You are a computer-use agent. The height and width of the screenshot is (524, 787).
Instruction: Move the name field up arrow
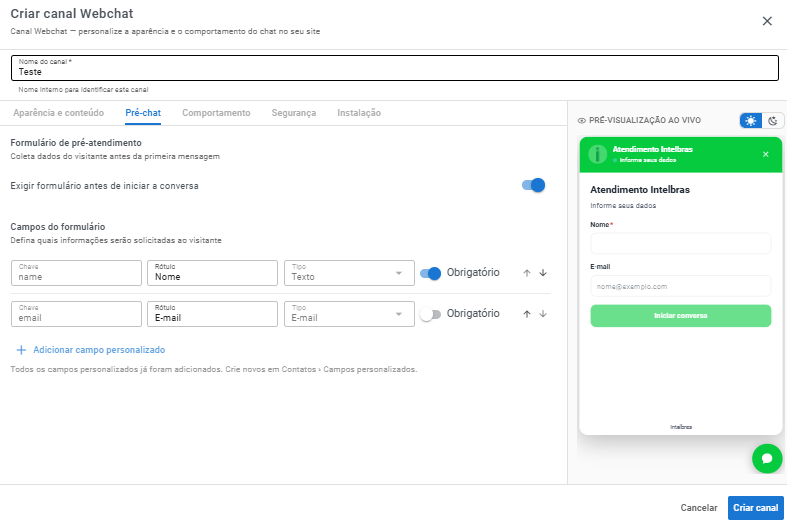527,273
